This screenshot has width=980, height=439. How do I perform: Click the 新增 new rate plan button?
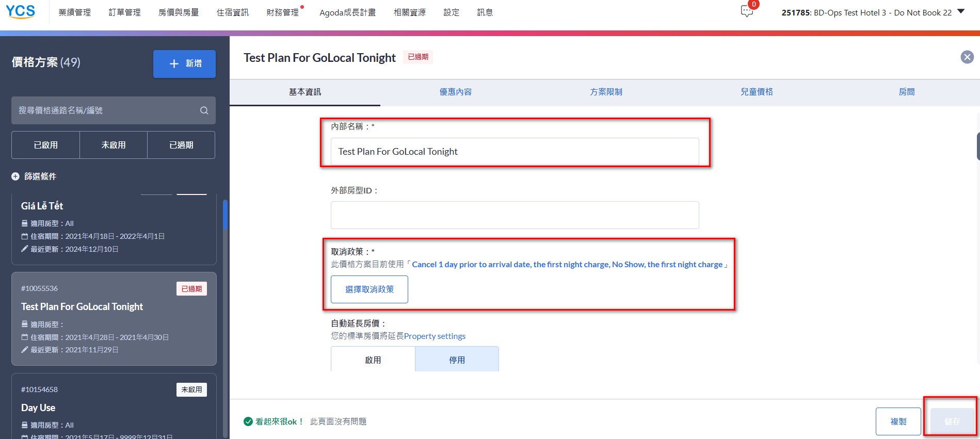point(184,64)
